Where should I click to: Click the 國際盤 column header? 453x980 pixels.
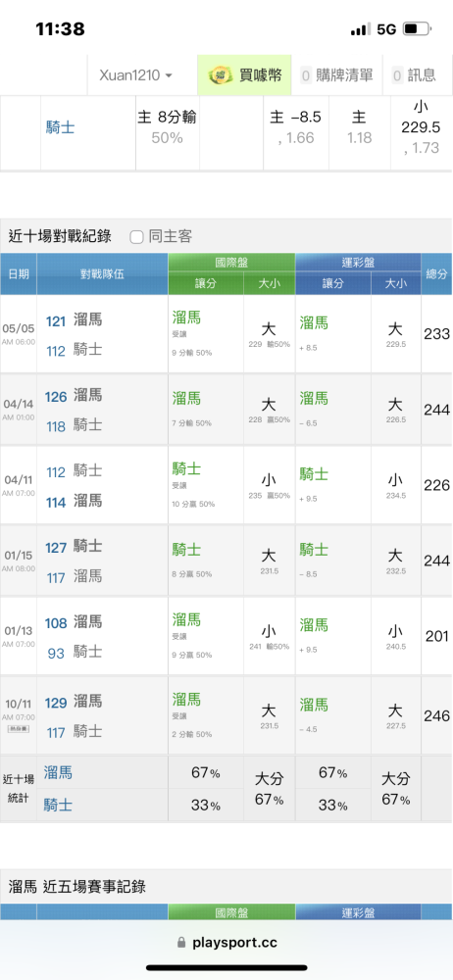[231, 264]
